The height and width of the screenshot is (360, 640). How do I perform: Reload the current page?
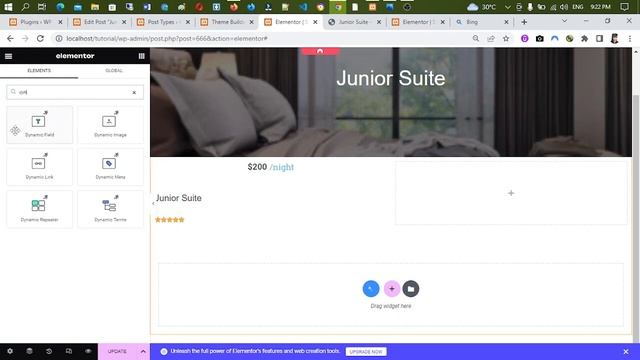point(40,38)
